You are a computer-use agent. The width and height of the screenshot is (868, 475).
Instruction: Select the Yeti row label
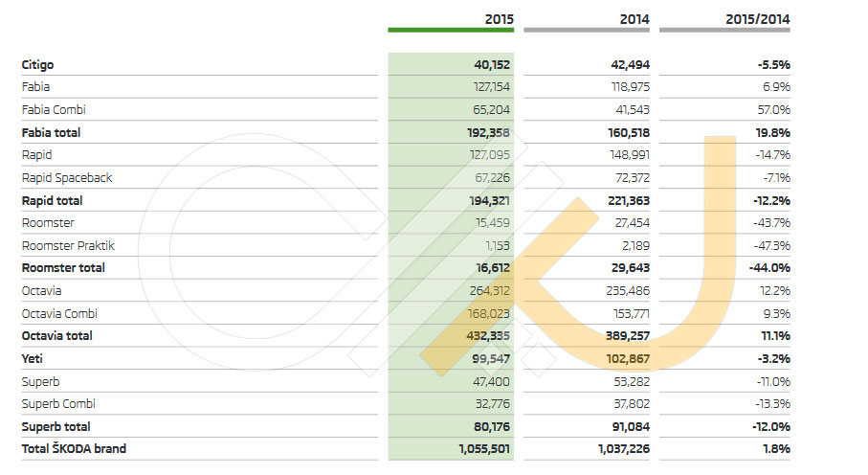coord(33,358)
